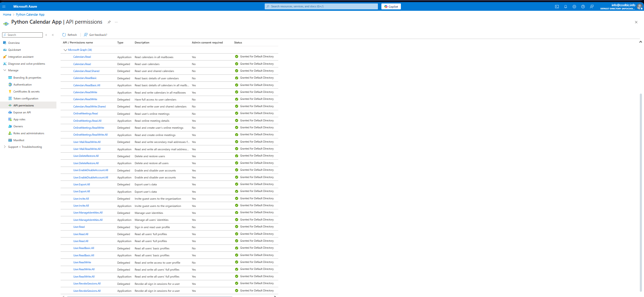Collapse the Microsoft Graph (34) group
644x297 pixels.
[x=65, y=50]
